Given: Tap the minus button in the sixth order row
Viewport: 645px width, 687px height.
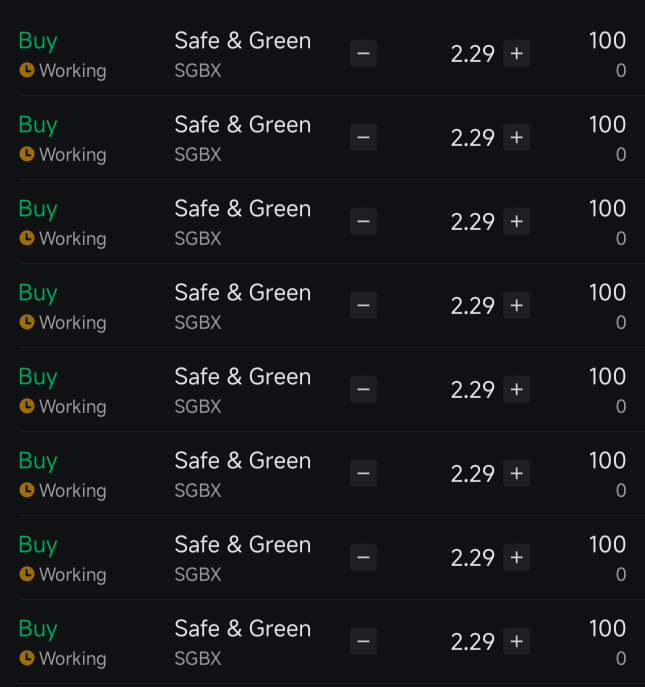Looking at the screenshot, I should tap(363, 474).
